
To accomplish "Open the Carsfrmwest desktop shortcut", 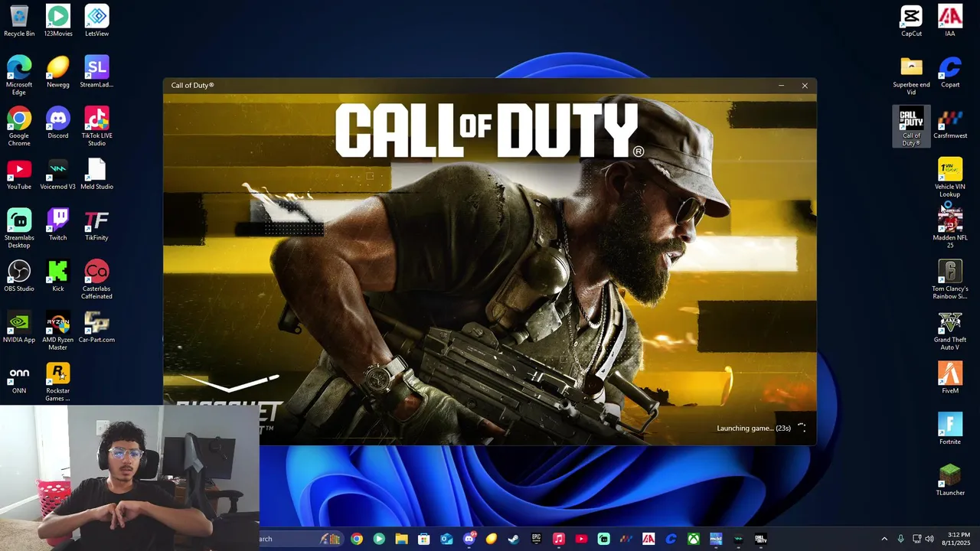I will (950, 123).
